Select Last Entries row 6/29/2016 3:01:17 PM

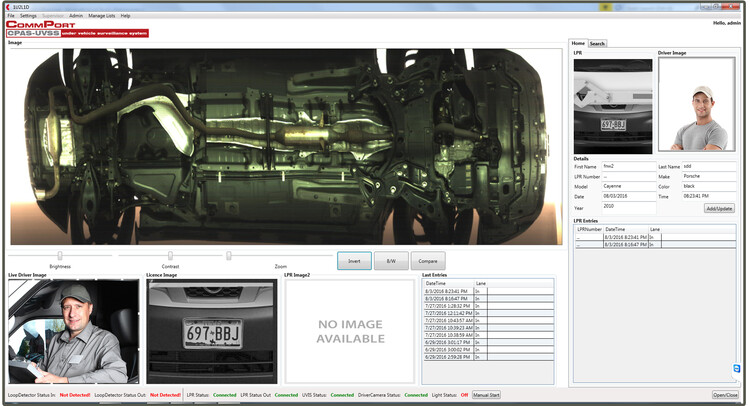point(487,342)
